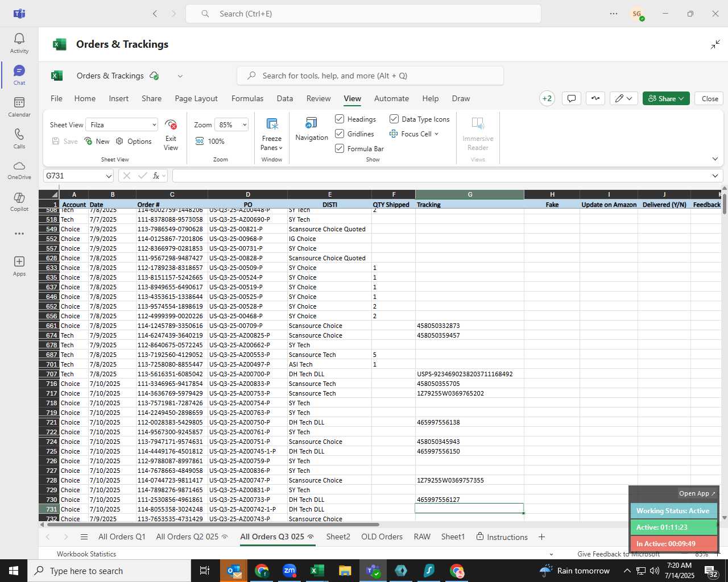
Task: Select column G header
Action: [x=470, y=194]
